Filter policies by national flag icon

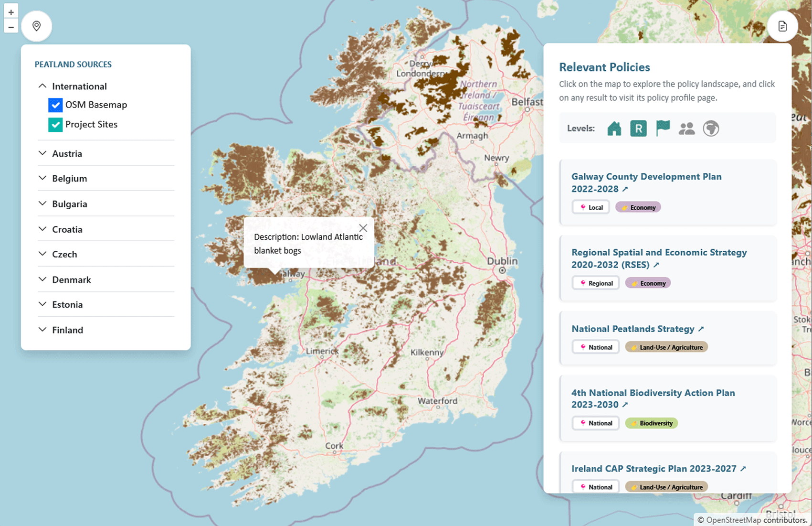coord(663,129)
